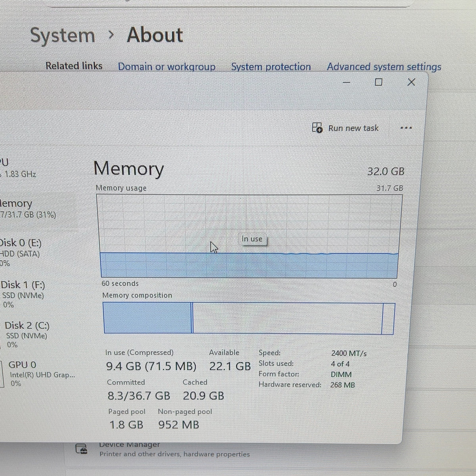Click the 9.4 GB (71.5 MB) value
Viewport: 476px width, 476px height.
(151, 366)
